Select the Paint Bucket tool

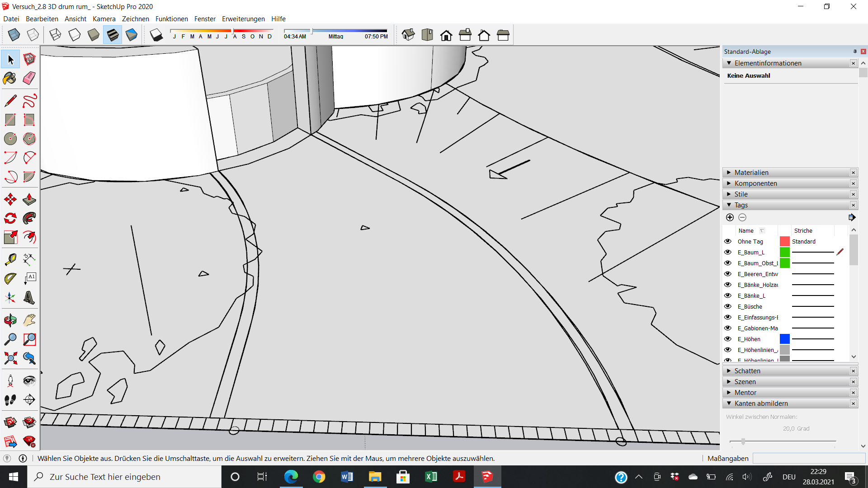pos(10,78)
